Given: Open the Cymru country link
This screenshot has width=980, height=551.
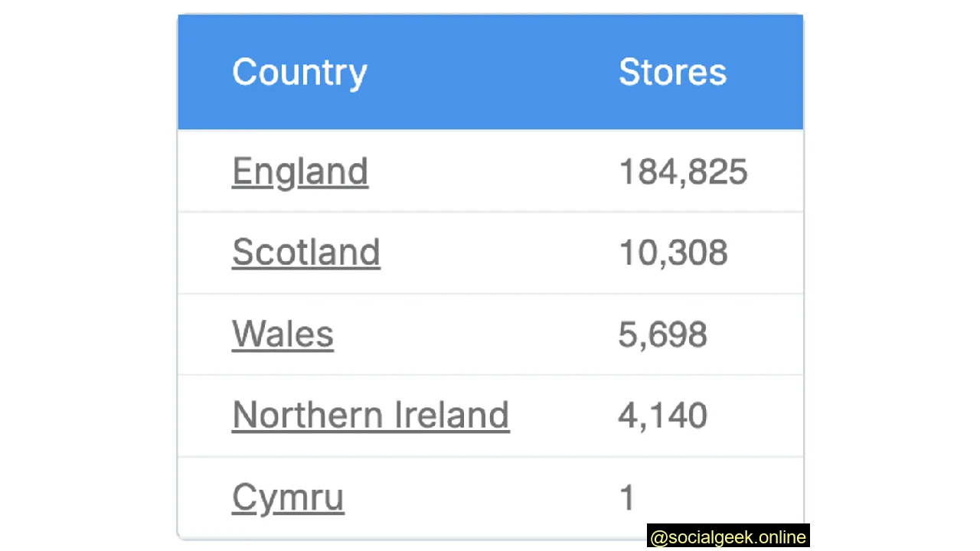Looking at the screenshot, I should 288,497.
